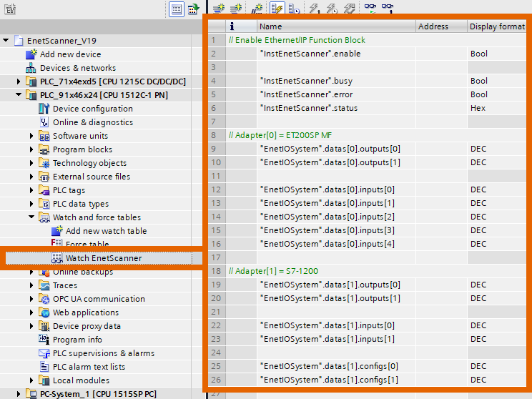This screenshot has width=532, height=399.
Task: Expand the PLC tags folder
Action: click(31, 190)
